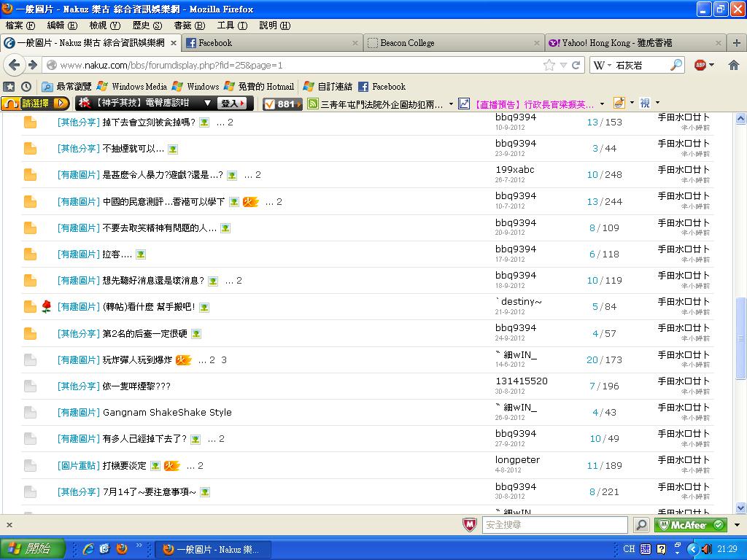The image size is (747, 560).
Task: Open author longpeter profile link
Action: click(x=517, y=460)
